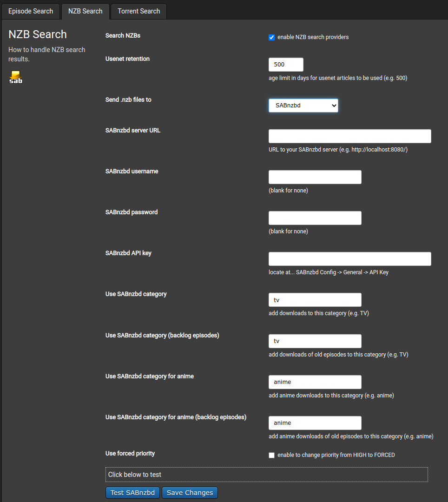448x502 pixels.
Task: Focus the SABnzbd username field
Action: point(315,177)
